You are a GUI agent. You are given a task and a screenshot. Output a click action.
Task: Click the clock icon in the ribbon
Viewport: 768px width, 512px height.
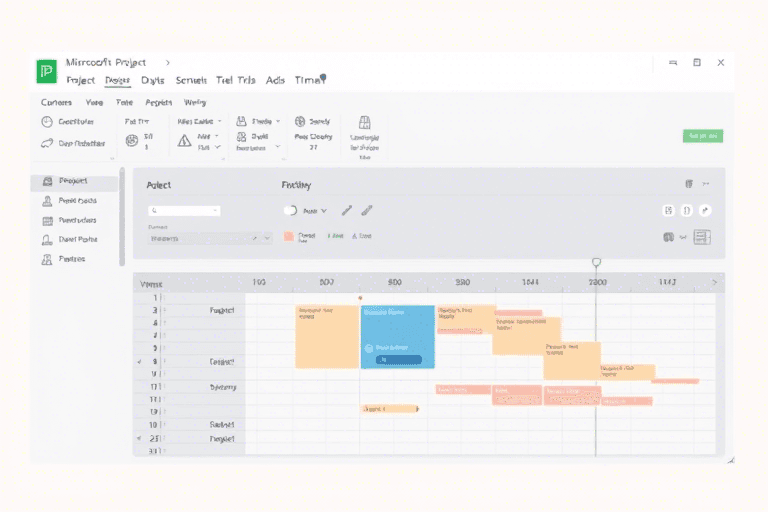47,121
